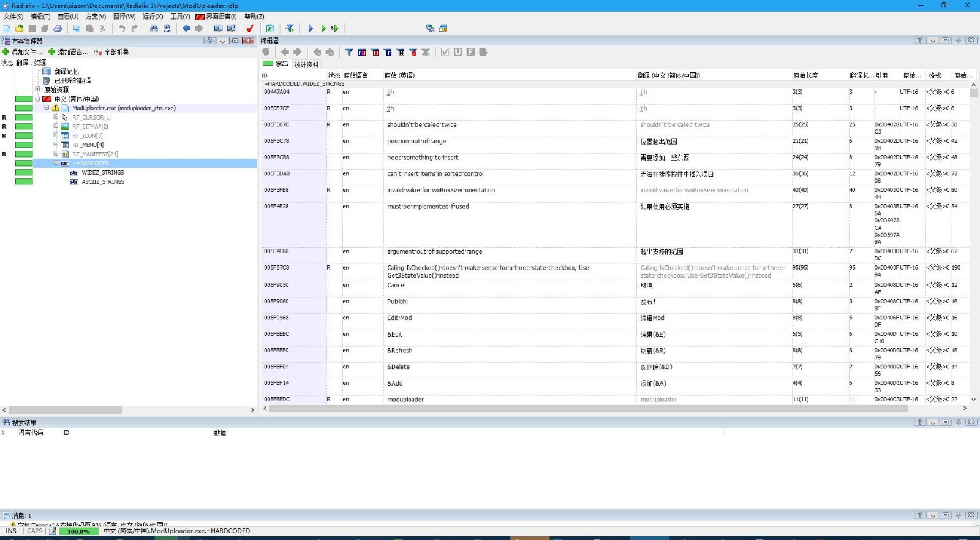Collapse the ModUploader.exe tree node
Screen dimensions: 980x540
[x=47, y=108]
